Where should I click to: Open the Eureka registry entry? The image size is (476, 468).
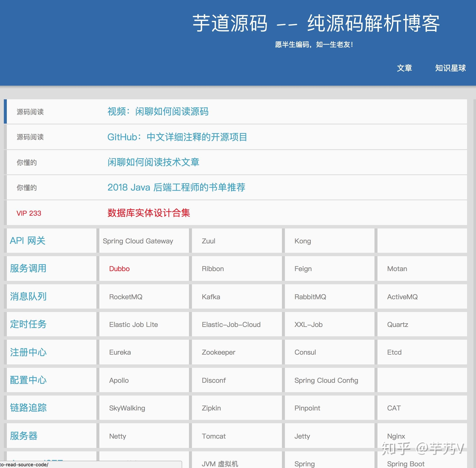click(120, 352)
